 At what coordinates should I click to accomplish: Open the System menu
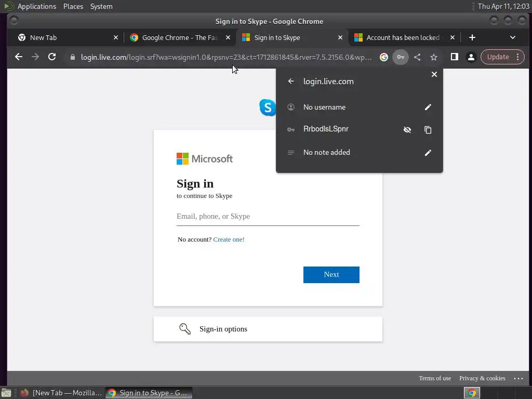click(101, 6)
